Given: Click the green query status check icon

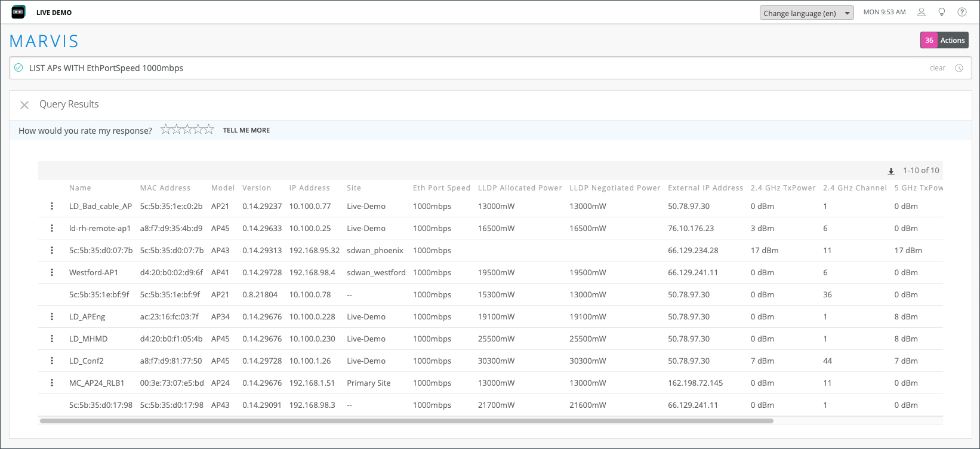Looking at the screenshot, I should tap(19, 67).
